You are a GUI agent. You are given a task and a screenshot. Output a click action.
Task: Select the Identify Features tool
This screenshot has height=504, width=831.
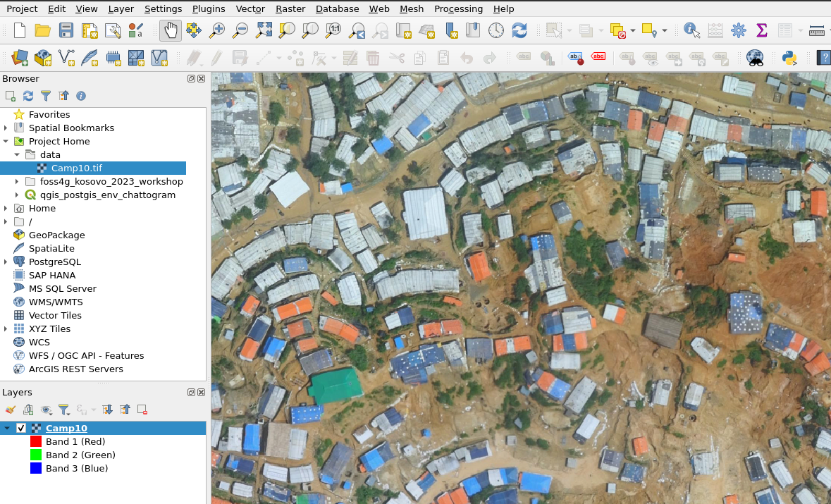point(691,30)
